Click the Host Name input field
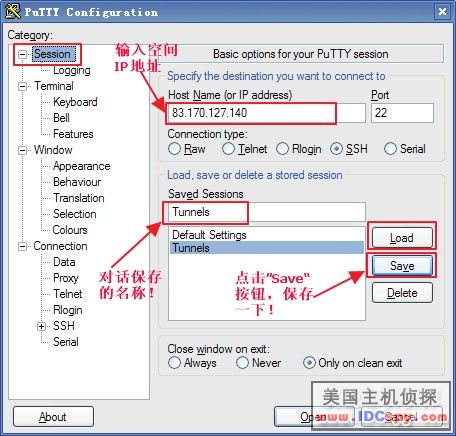The width and height of the screenshot is (456, 436). coord(266,113)
